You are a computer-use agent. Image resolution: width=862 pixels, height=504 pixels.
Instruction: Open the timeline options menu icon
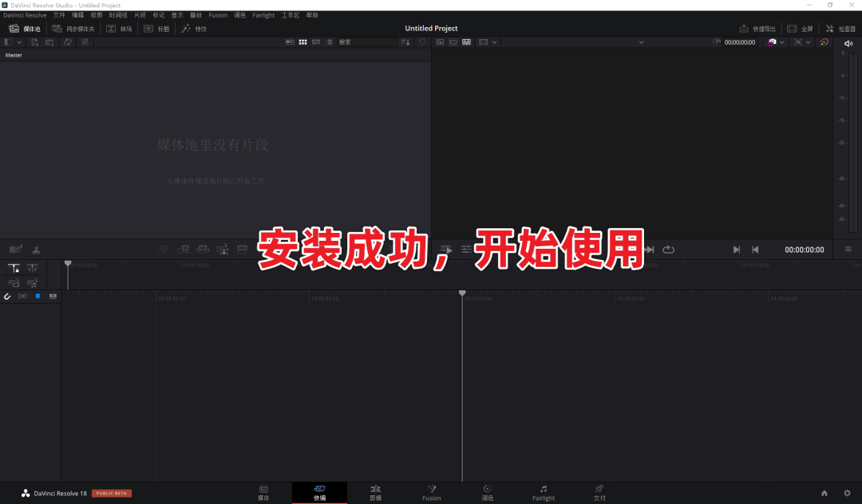pyautogui.click(x=848, y=250)
